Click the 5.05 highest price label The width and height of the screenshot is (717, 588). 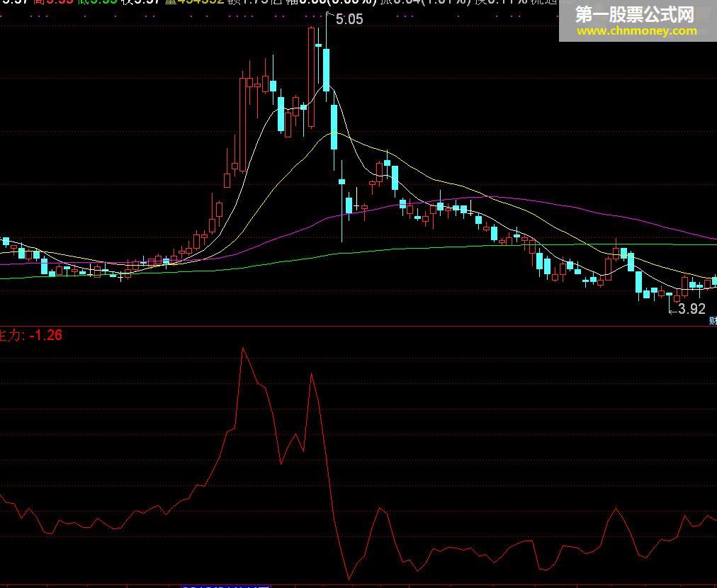click(349, 19)
